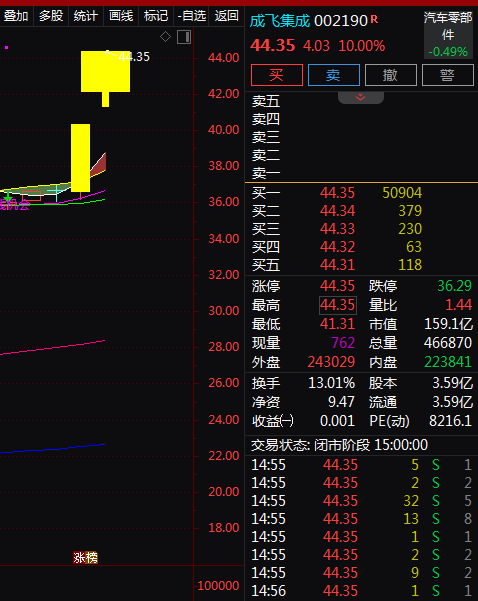Click the diamond icon above the chart
Screen dimensions: 478x601
[165, 37]
